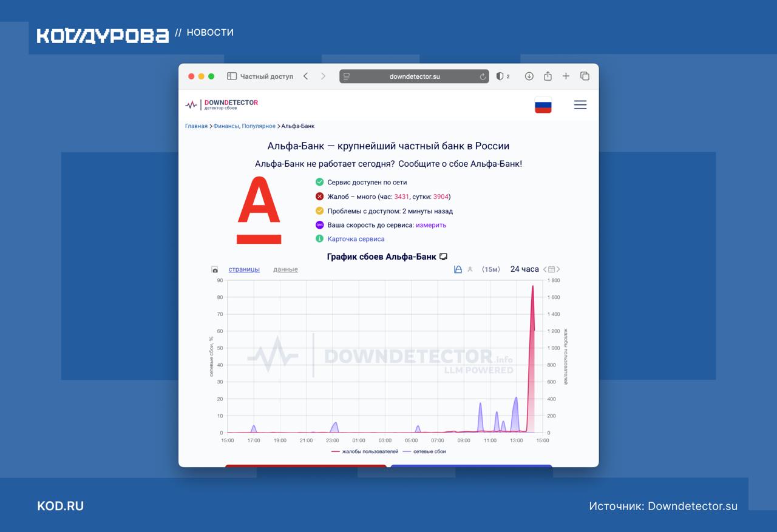Show Safari downloads
Image resolution: width=777 pixels, height=532 pixels.
point(529,76)
